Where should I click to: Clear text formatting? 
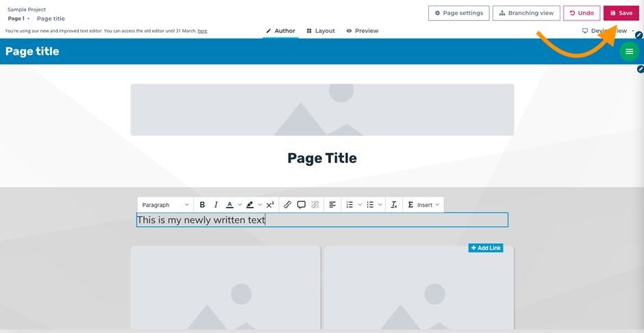[394, 205]
